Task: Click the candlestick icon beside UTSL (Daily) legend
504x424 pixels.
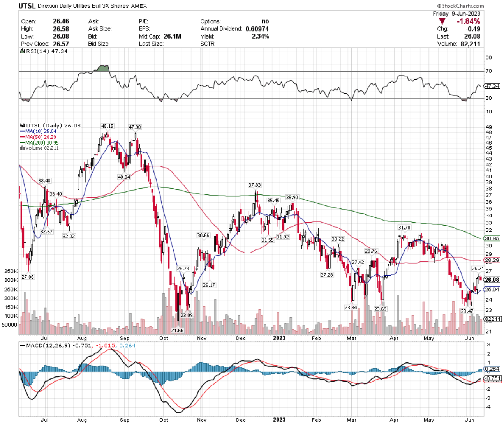Action: 22,125
